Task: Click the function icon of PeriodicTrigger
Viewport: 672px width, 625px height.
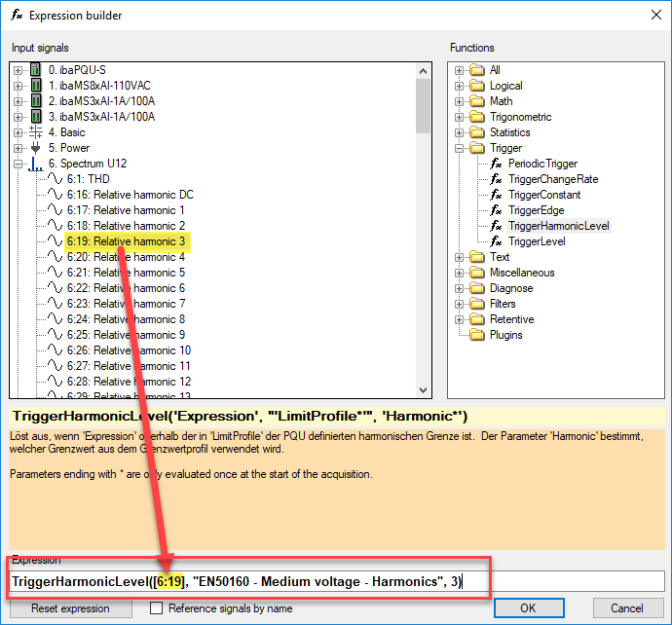Action: coord(497,164)
